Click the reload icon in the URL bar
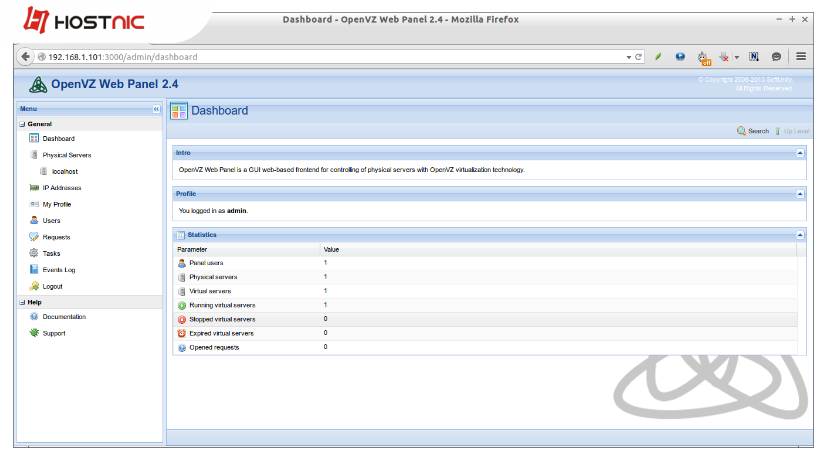826x457 pixels. click(x=638, y=57)
